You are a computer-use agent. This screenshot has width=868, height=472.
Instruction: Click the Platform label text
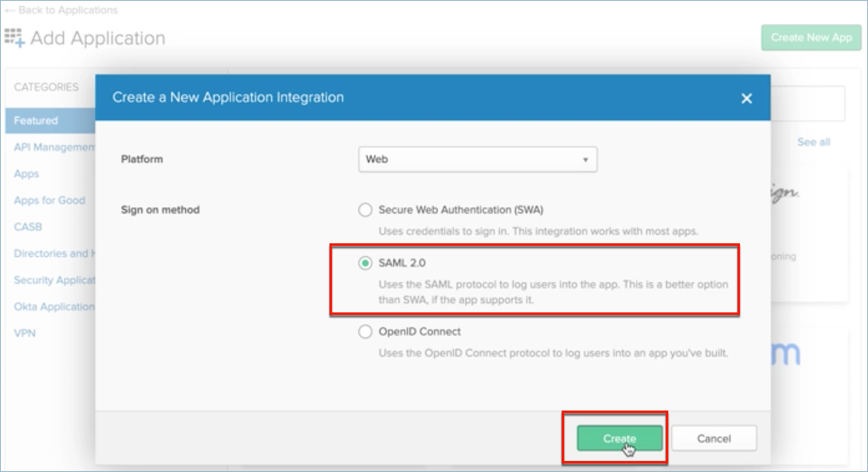(142, 159)
